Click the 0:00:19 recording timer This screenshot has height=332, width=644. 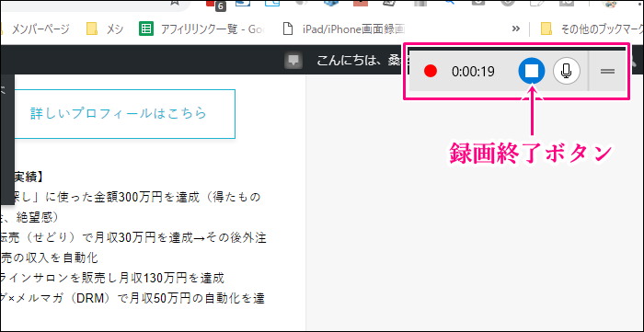(x=473, y=72)
